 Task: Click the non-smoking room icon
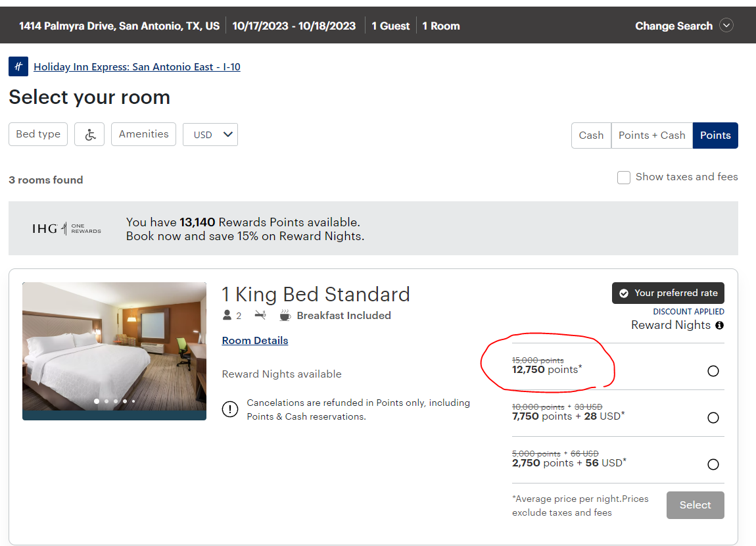(x=260, y=316)
